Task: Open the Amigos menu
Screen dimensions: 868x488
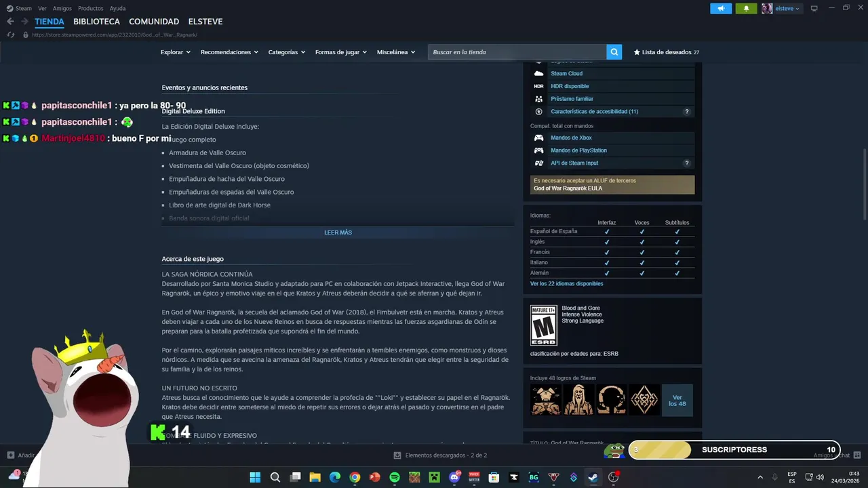Action: point(62,8)
